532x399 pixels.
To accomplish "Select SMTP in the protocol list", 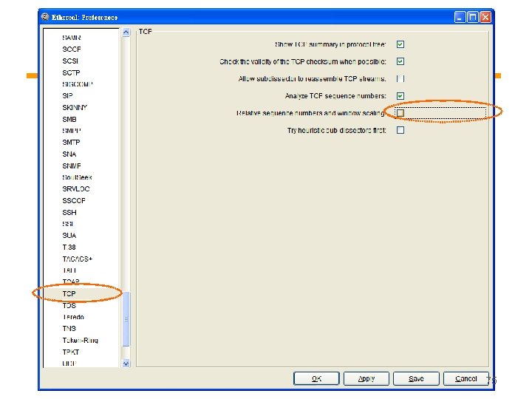I will point(71,143).
